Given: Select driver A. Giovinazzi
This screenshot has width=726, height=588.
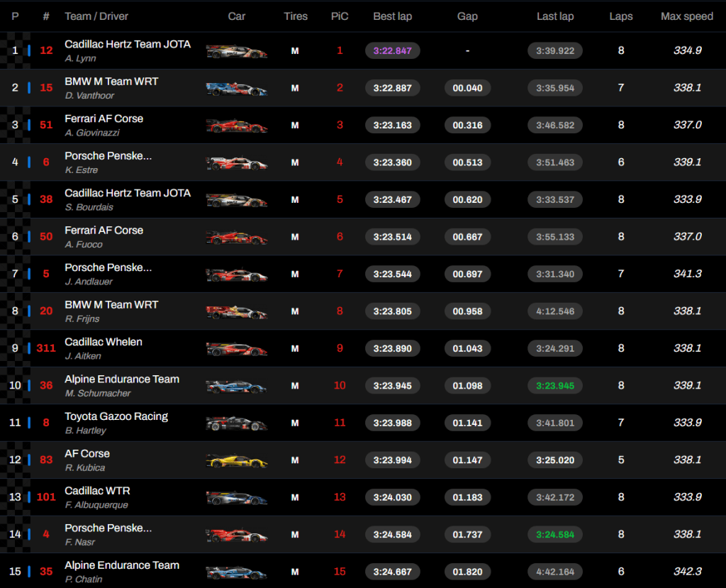Looking at the screenshot, I should point(92,133).
